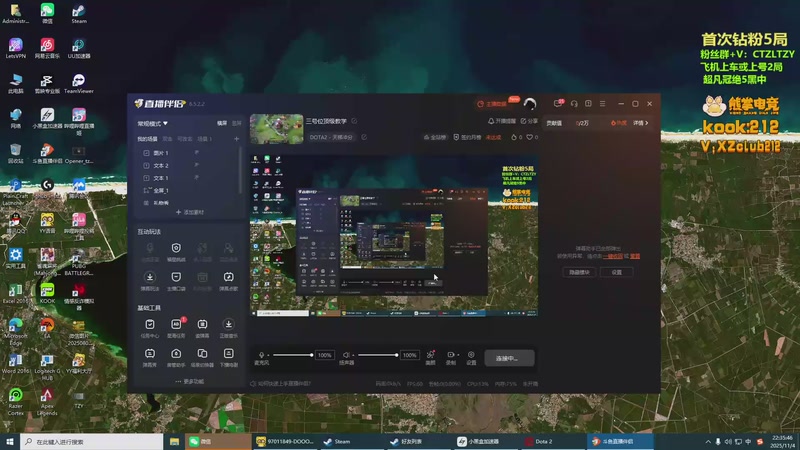Screen dimensions: 800x450
Task: Open the AD task tool with red badge
Action: coord(176,328)
